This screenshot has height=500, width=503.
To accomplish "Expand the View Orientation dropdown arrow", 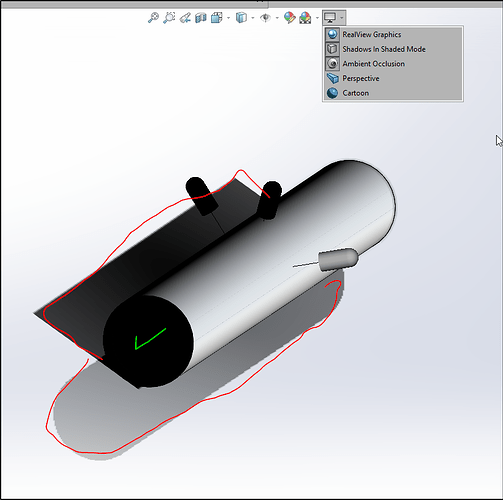I will [228, 18].
